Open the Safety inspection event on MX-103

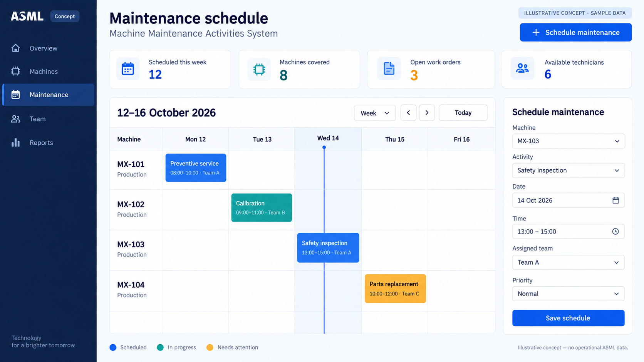(328, 248)
